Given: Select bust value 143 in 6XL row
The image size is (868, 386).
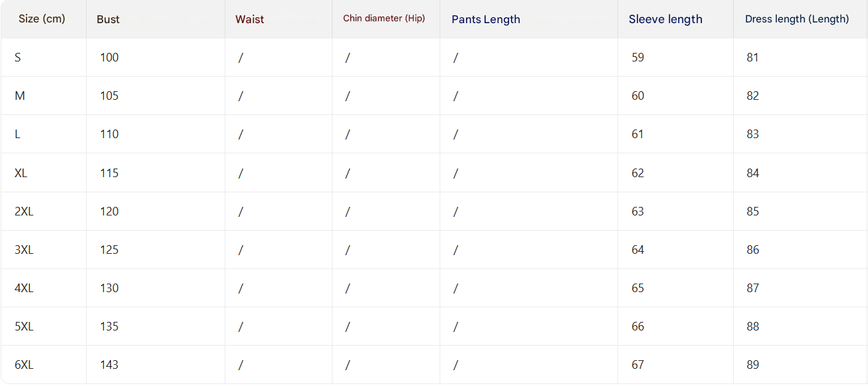Looking at the screenshot, I should tap(109, 365).
